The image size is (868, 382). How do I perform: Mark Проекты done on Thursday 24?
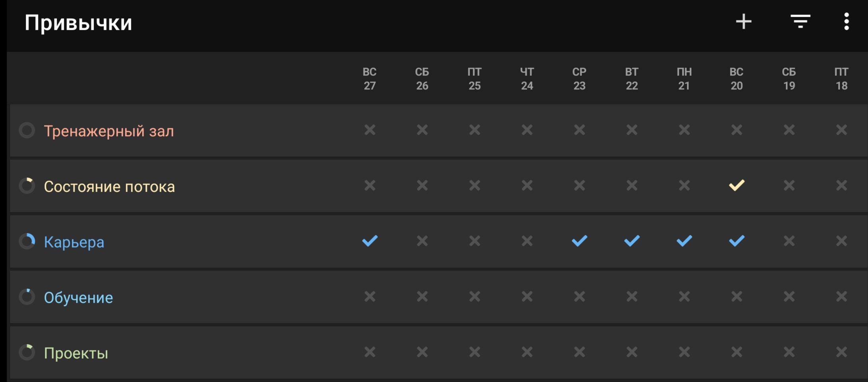[527, 352]
